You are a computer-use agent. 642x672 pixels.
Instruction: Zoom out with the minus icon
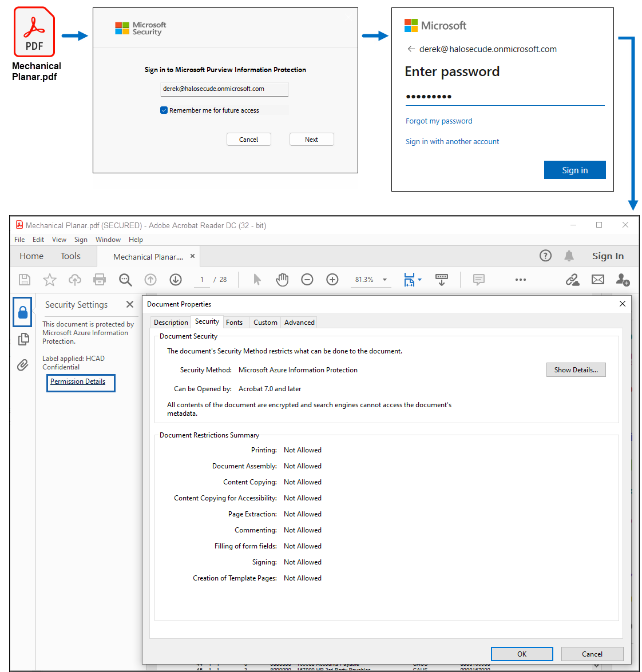click(307, 280)
